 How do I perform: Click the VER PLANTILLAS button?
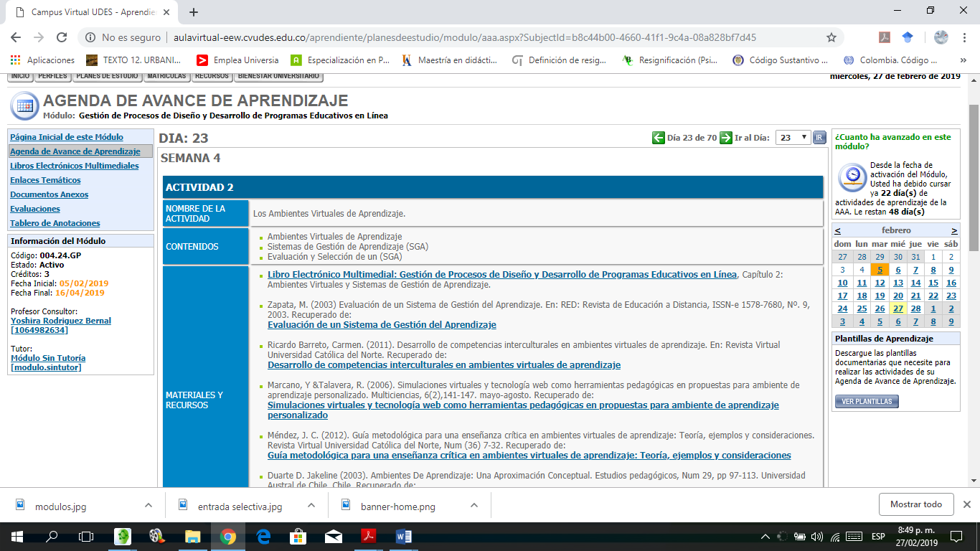[867, 402]
